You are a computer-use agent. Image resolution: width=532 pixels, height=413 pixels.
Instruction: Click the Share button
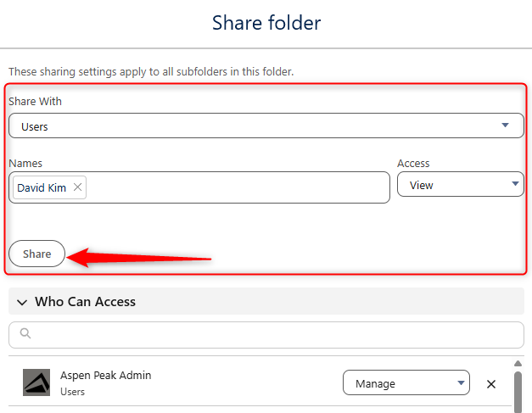[36, 254]
